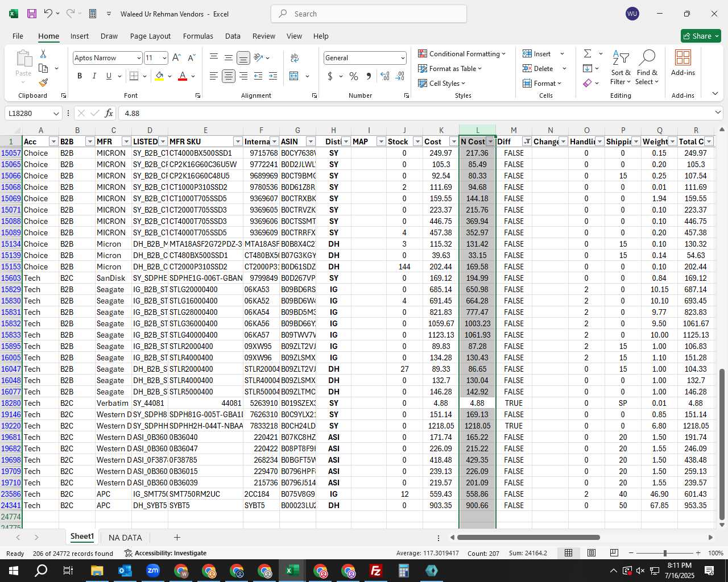Screen dimensions: 728x582
Task: Open the File menu
Action: tap(18, 36)
